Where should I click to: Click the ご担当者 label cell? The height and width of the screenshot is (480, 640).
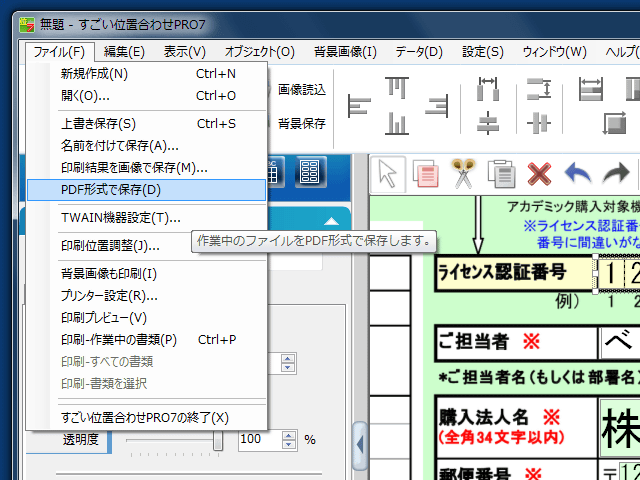click(516, 342)
